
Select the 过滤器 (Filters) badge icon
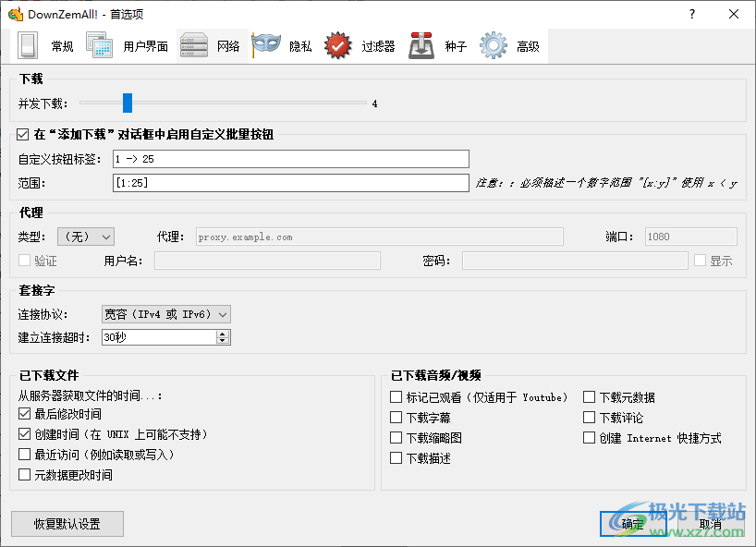(337, 44)
